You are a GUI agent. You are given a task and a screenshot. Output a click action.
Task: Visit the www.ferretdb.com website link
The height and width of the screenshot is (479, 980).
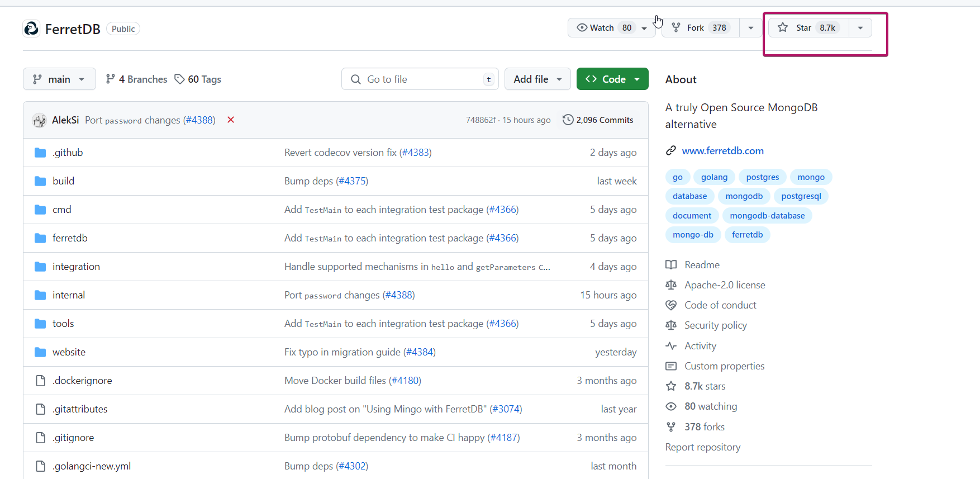tap(722, 151)
